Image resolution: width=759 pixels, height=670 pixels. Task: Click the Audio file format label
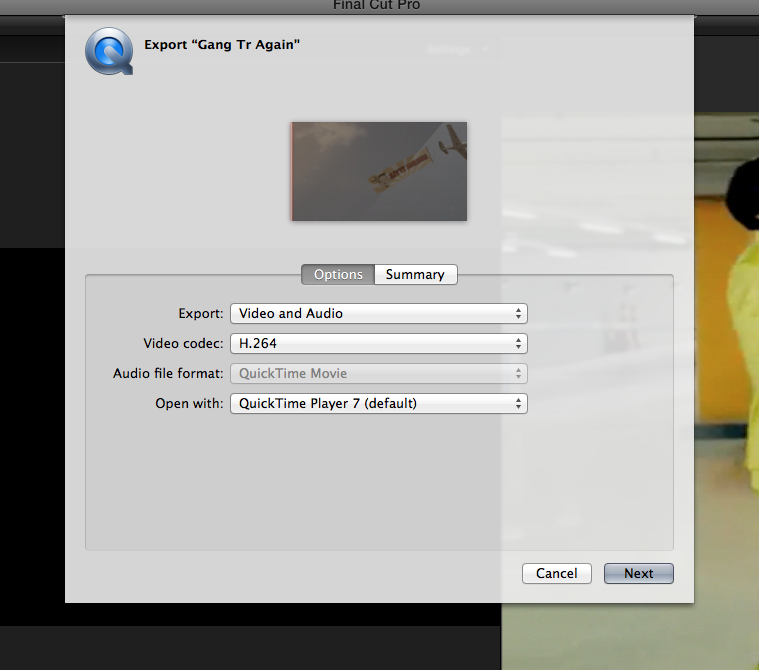point(168,374)
